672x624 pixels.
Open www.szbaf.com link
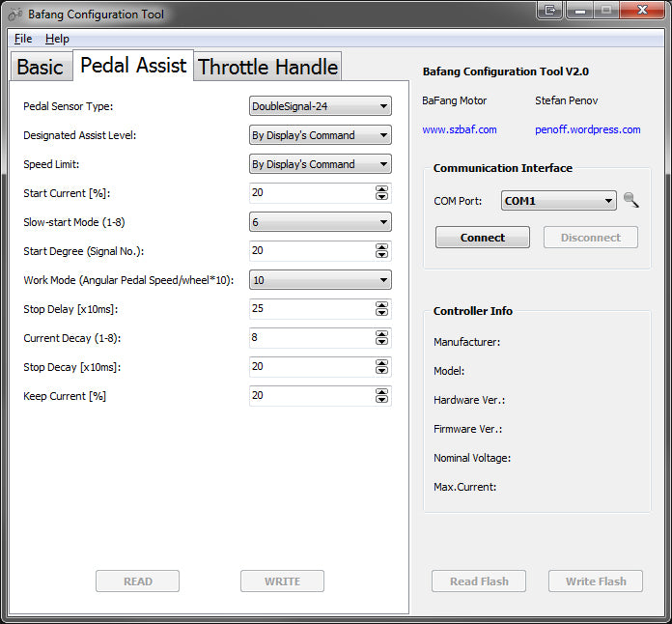coord(460,129)
